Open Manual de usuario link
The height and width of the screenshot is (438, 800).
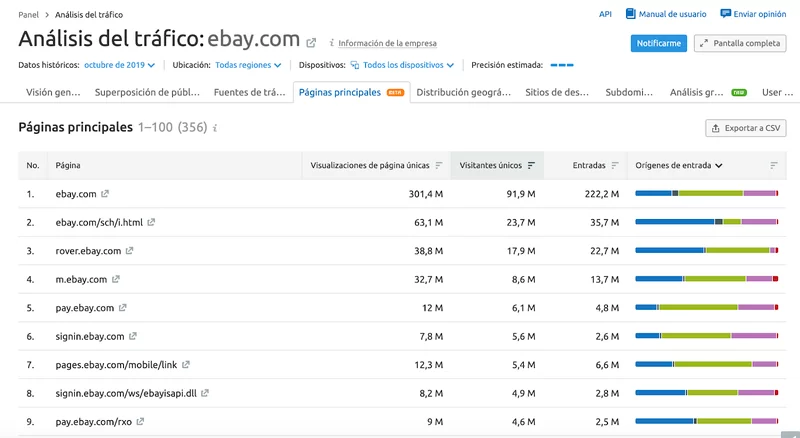tap(672, 14)
